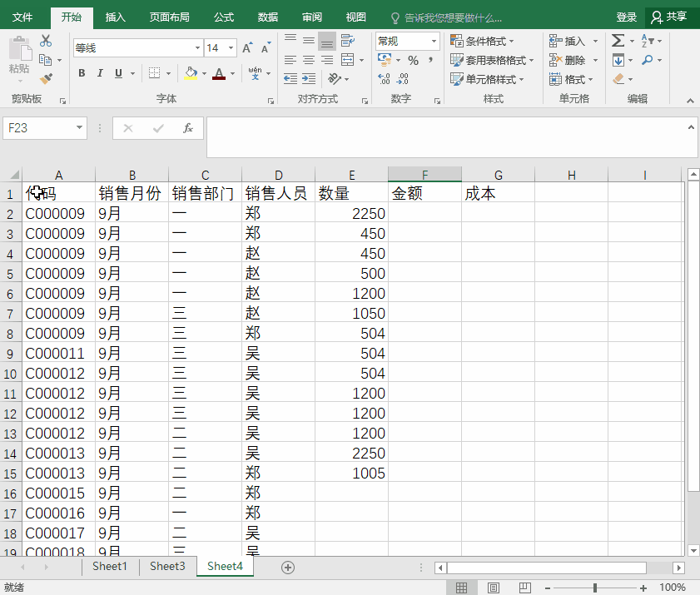
Task: Toggle Bold formatting
Action: pos(82,72)
